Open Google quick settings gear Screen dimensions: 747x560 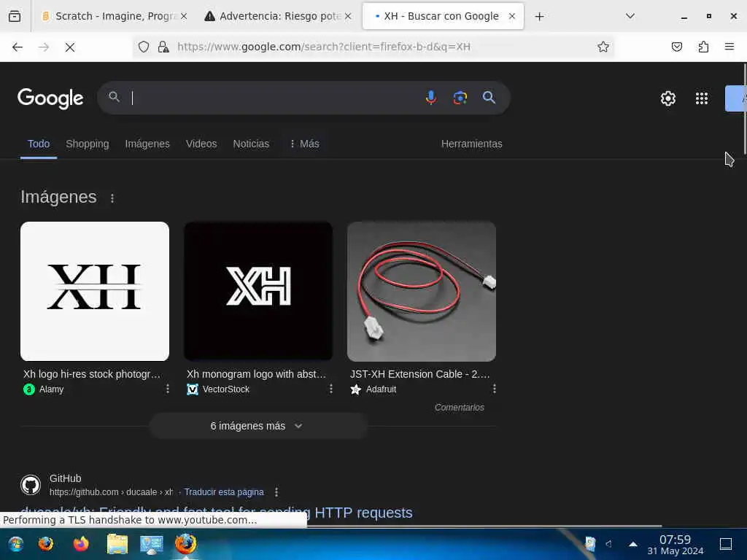pyautogui.click(x=668, y=98)
